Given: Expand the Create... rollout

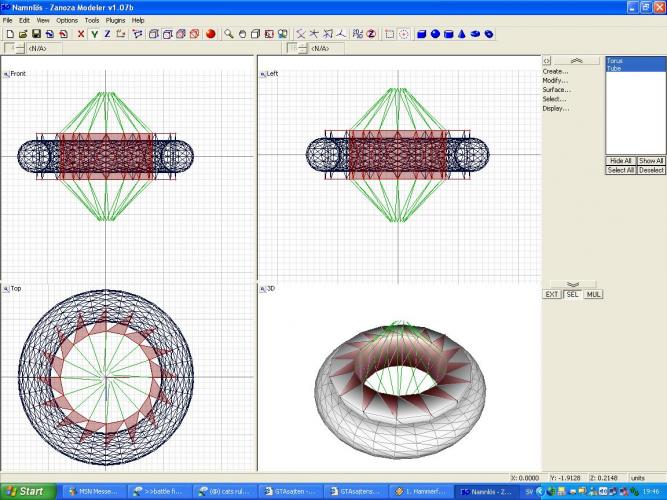Looking at the screenshot, I should click(555, 71).
